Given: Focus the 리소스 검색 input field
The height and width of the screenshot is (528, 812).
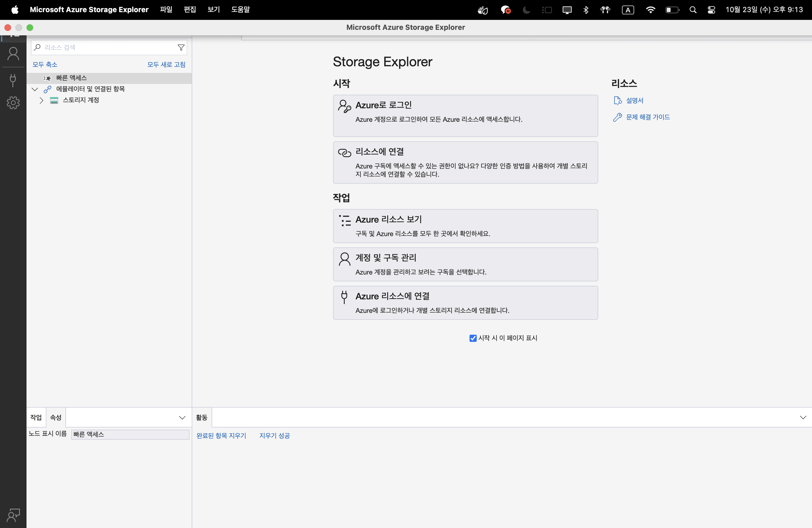Looking at the screenshot, I should click(x=109, y=47).
